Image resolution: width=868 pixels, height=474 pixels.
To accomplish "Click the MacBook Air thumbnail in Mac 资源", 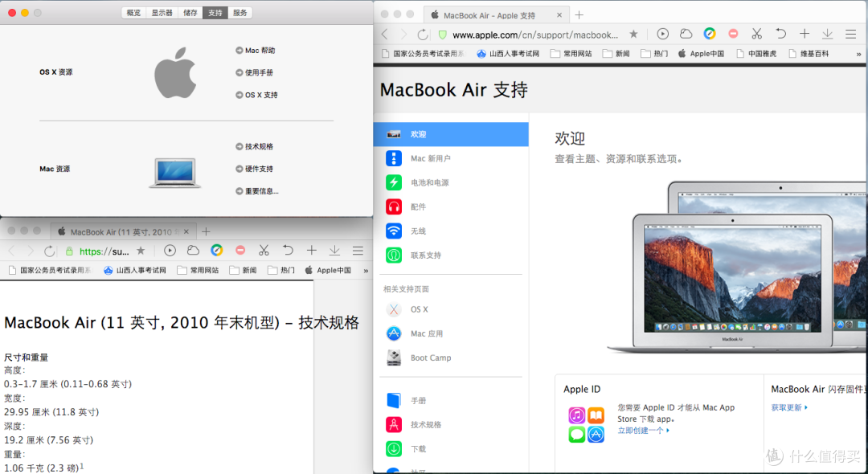I will click(x=175, y=173).
